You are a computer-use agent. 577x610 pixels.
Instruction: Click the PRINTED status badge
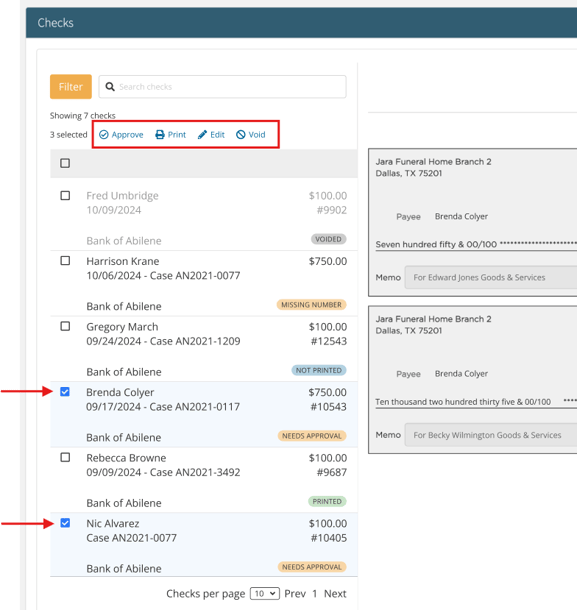point(327,501)
